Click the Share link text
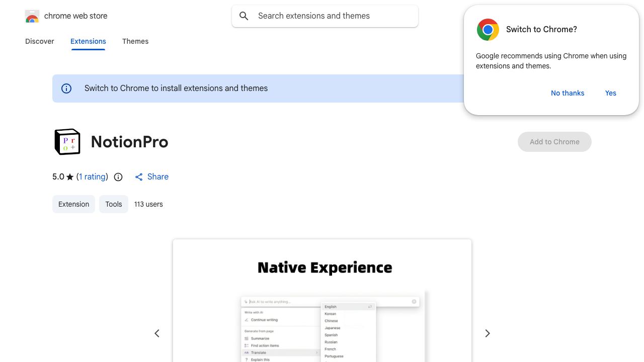 (158, 177)
